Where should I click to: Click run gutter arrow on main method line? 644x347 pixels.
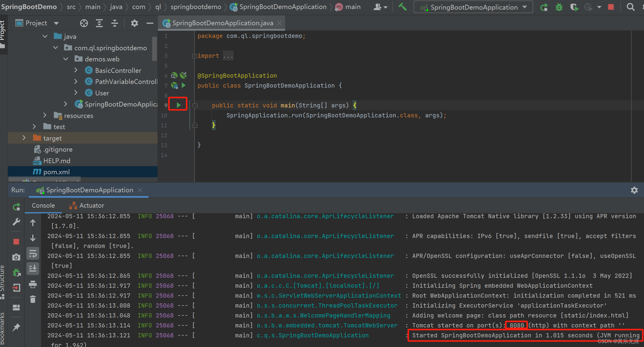tap(179, 105)
